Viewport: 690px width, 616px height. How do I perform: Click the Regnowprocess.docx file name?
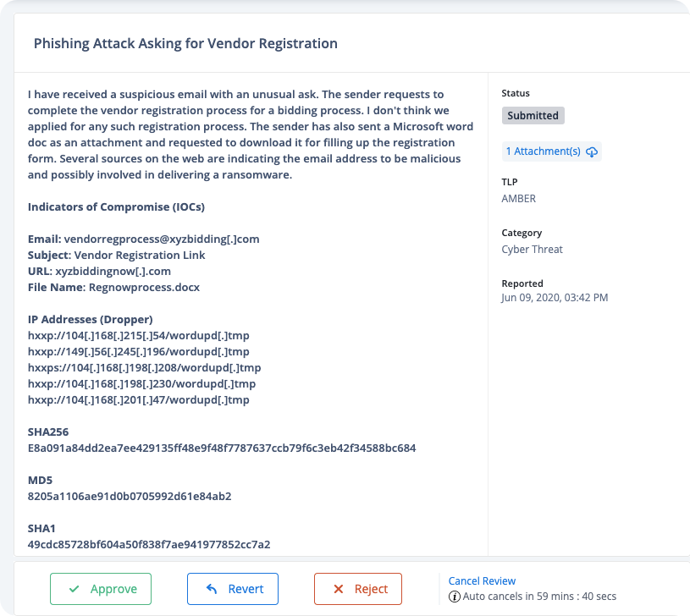(144, 288)
